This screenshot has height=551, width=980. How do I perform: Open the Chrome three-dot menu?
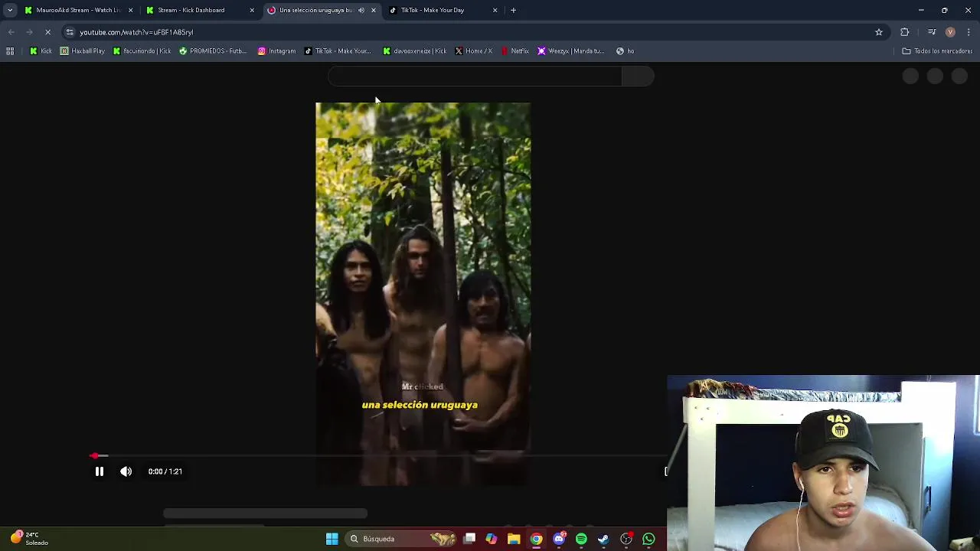[969, 32]
